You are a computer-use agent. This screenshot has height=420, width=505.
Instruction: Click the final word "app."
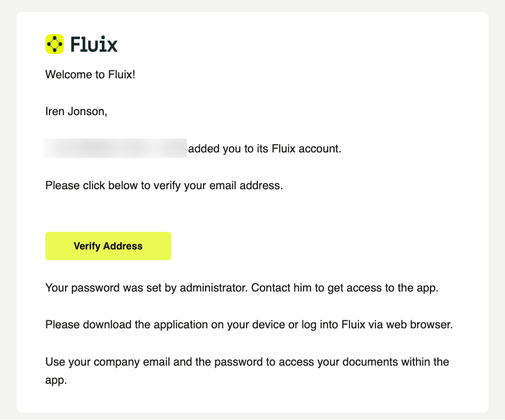pos(56,381)
